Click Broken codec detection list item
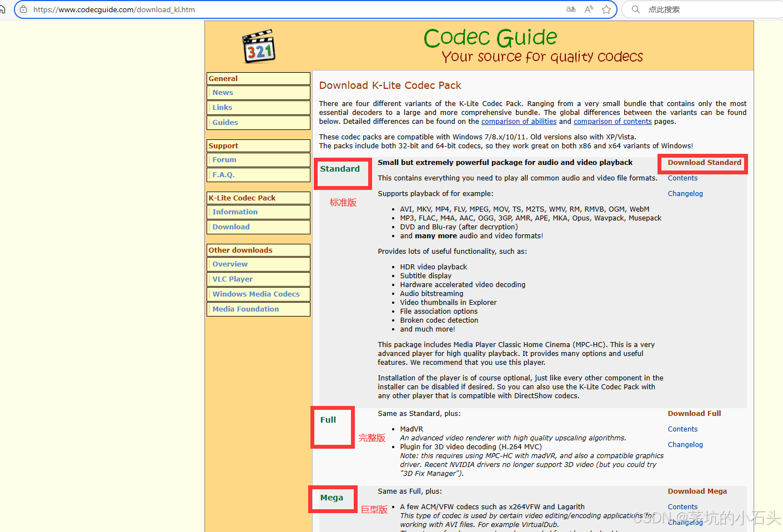This screenshot has width=783, height=532. [x=439, y=320]
